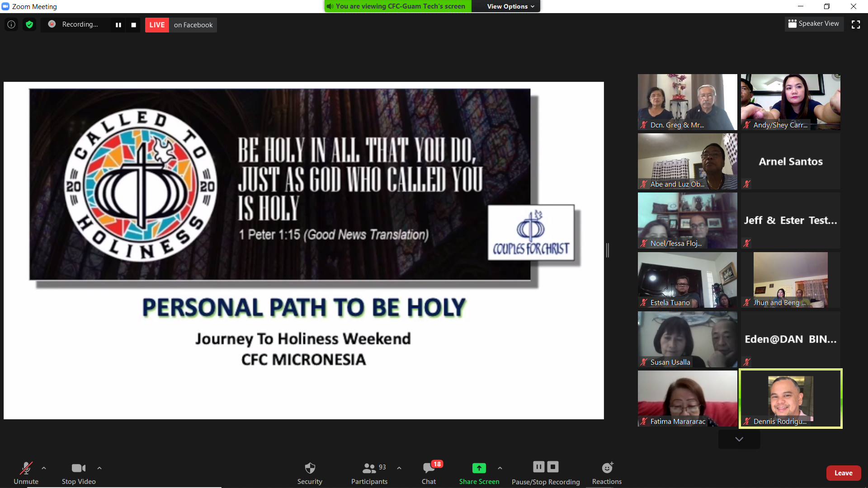868x488 pixels.
Task: Leave the meeting
Action: 844,473
